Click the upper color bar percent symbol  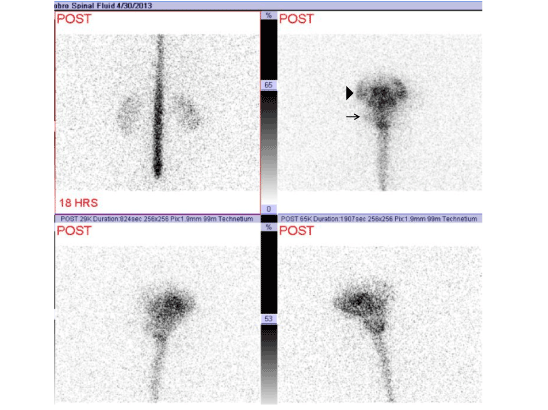point(268,15)
